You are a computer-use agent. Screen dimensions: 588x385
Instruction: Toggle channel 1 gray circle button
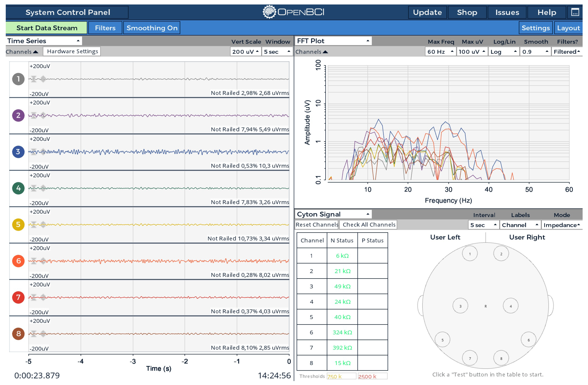point(18,79)
